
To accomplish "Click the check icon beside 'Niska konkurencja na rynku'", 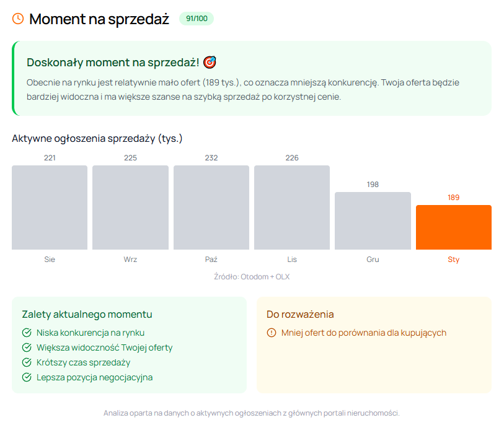I will 27,333.
